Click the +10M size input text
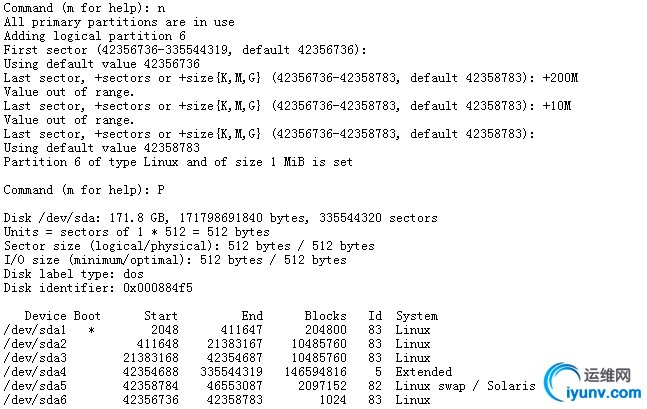 [x=557, y=106]
